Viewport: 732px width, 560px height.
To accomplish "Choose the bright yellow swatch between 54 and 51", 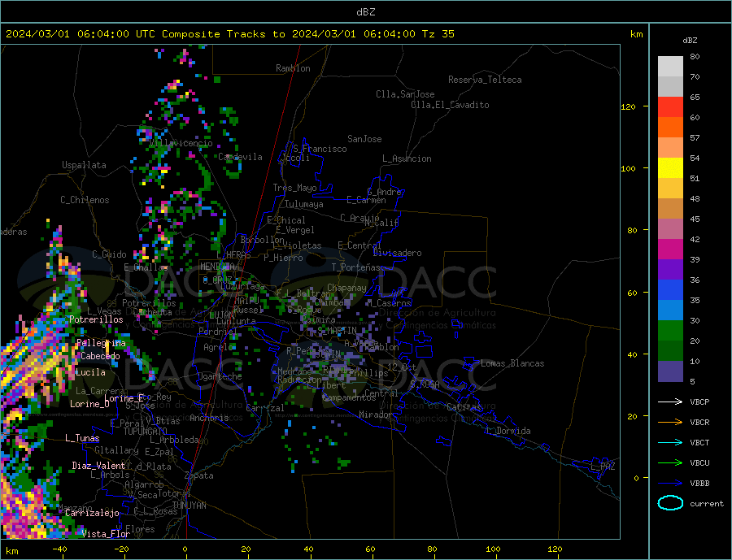I will click(670, 168).
